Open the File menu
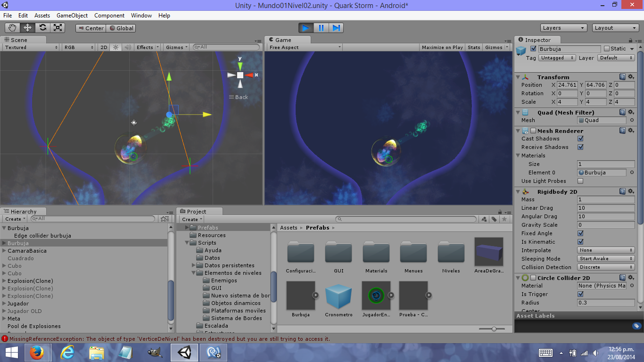The height and width of the screenshot is (362, 644). [8, 16]
